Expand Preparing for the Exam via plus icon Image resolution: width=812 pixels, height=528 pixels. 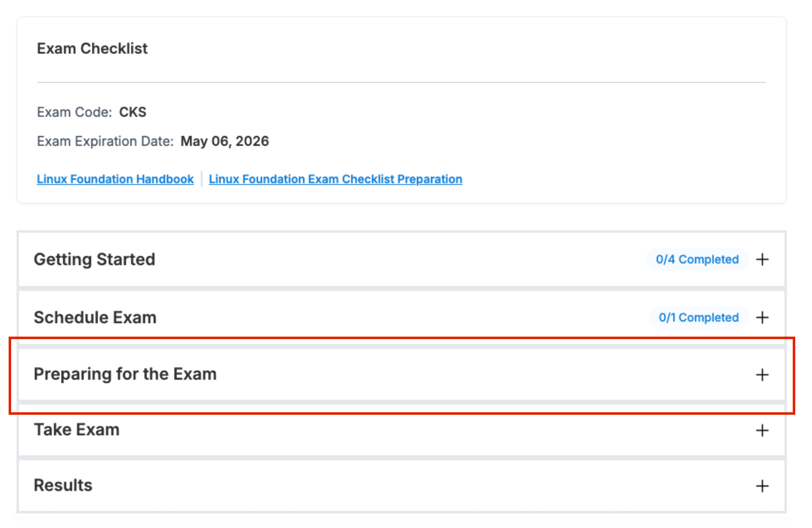click(762, 375)
